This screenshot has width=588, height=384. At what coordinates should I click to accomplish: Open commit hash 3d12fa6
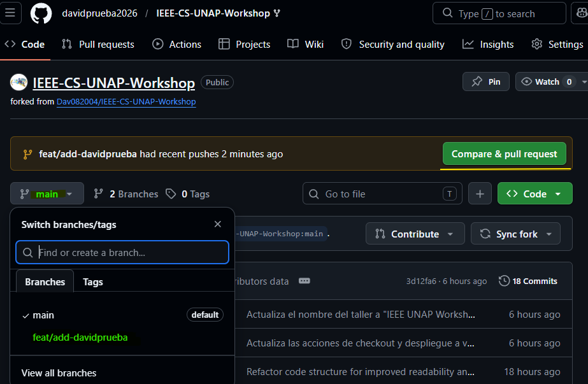click(421, 281)
